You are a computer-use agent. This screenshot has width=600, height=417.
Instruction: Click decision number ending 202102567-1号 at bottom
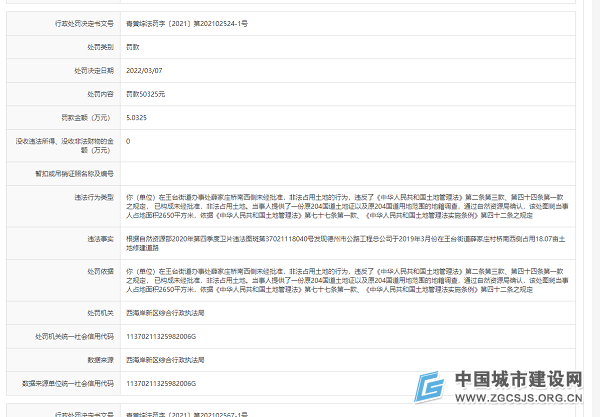(x=187, y=414)
